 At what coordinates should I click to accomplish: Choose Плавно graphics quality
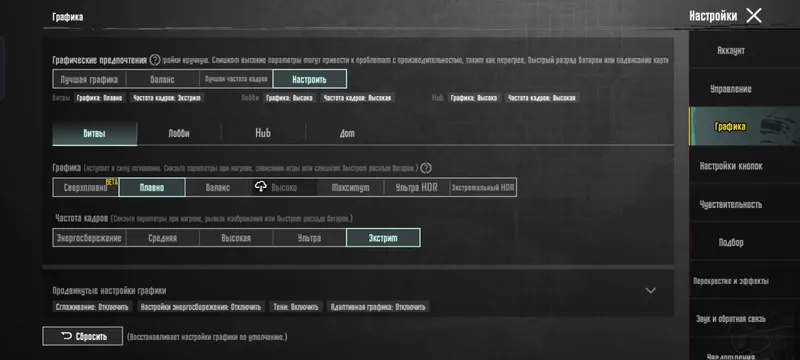click(x=152, y=187)
